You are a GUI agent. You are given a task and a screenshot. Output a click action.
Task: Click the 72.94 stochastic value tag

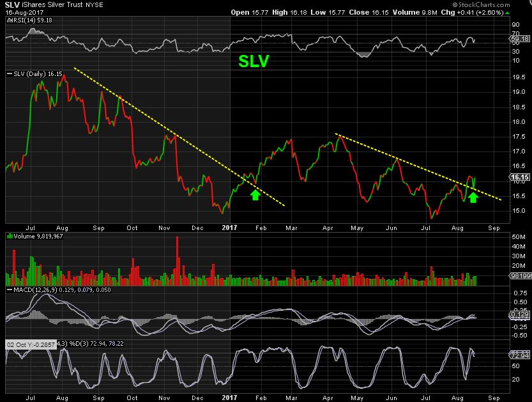pyautogui.click(x=520, y=355)
